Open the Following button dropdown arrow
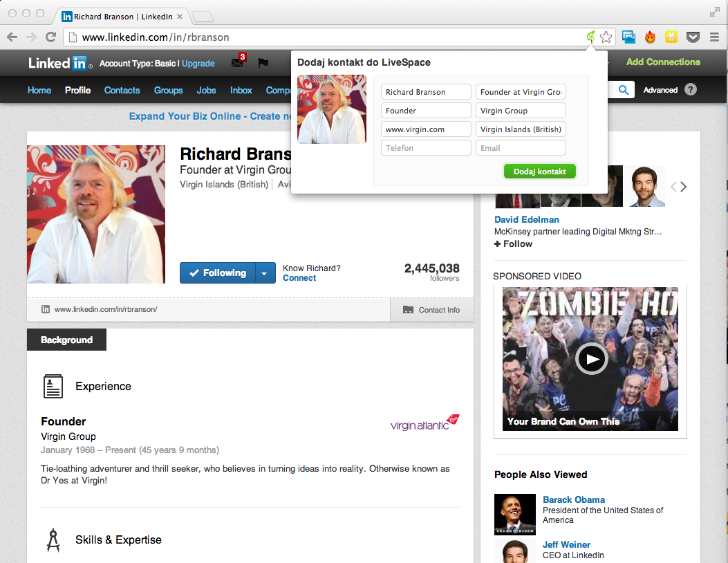The height and width of the screenshot is (563, 728). pos(265,273)
